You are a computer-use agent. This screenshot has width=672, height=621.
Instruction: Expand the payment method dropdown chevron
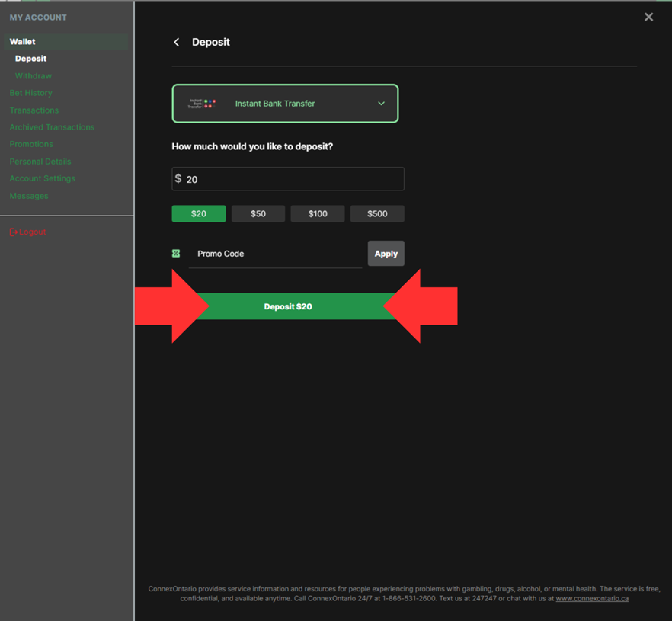(x=381, y=104)
